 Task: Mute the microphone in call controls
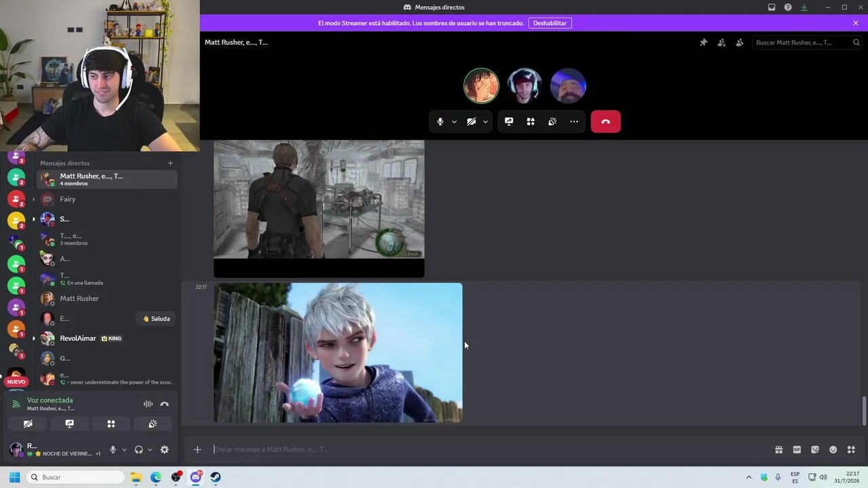440,122
